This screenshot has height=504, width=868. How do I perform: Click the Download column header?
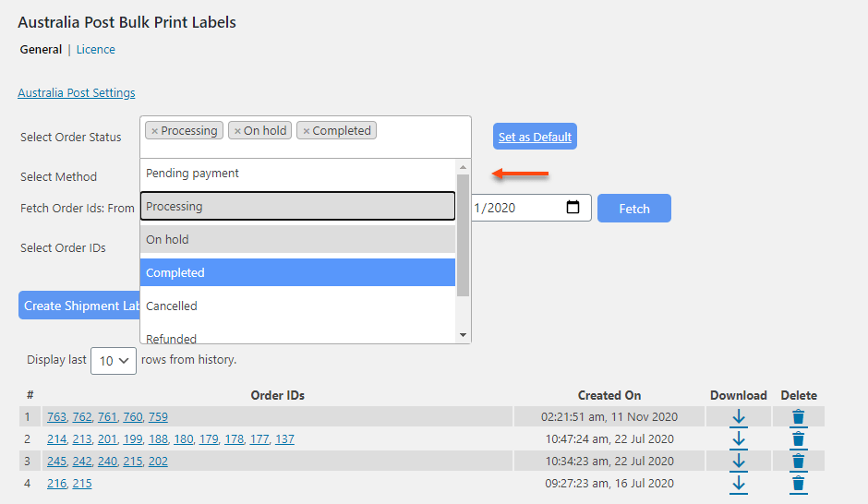click(739, 396)
